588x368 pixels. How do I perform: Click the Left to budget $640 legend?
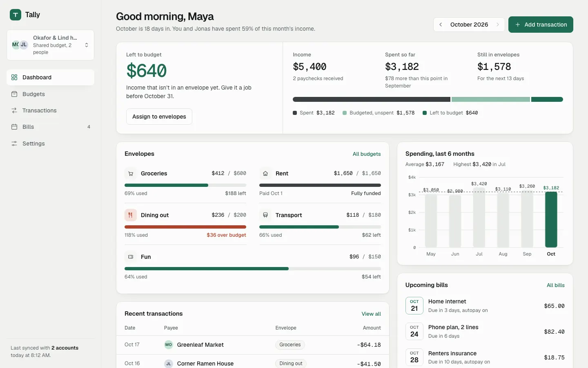click(450, 113)
